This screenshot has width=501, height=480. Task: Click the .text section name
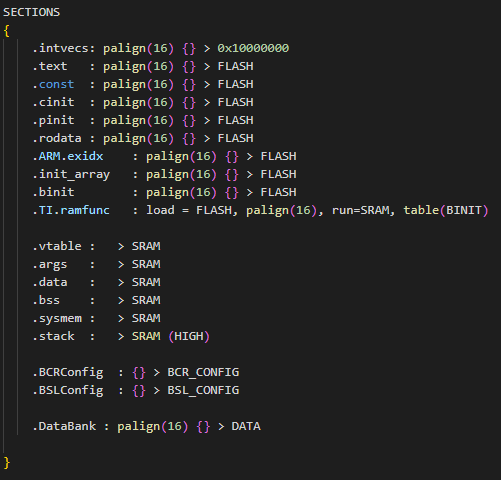(x=50, y=66)
